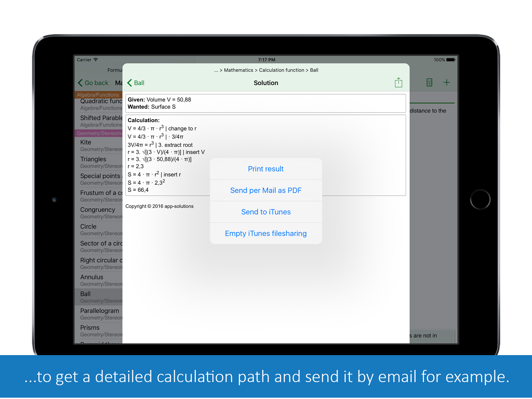Tap the plus icon at top right
Screen dimensions: 532x399
pyautogui.click(x=447, y=83)
